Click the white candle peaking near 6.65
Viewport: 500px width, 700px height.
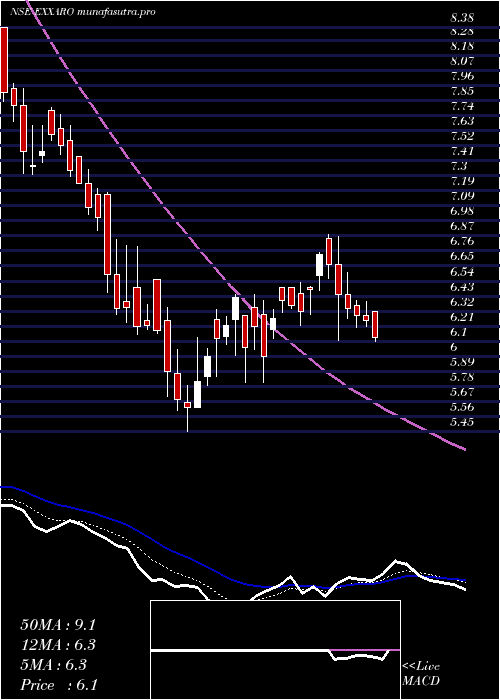point(319,265)
